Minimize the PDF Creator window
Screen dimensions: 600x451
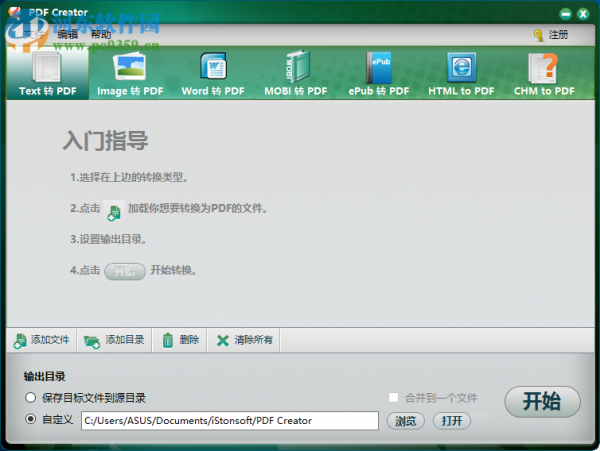[x=565, y=14]
